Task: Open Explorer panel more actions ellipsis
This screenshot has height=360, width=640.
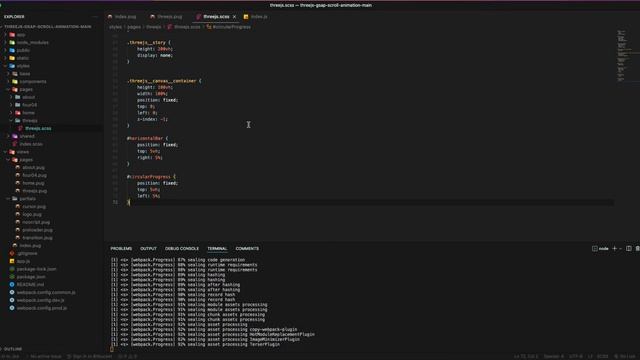Action: (96, 17)
